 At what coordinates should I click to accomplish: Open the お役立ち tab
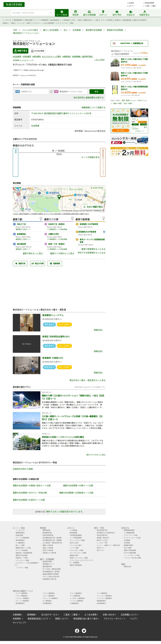[131, 13]
